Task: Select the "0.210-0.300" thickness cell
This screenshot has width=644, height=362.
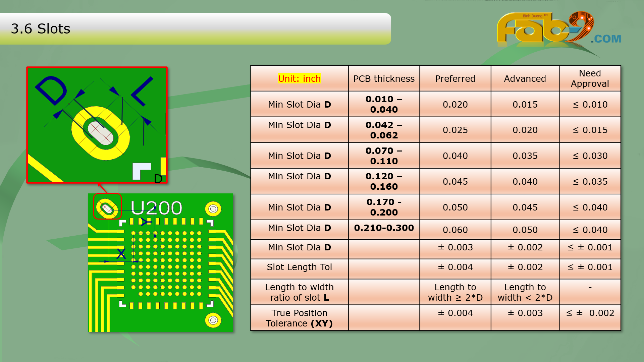Action: [x=384, y=228]
